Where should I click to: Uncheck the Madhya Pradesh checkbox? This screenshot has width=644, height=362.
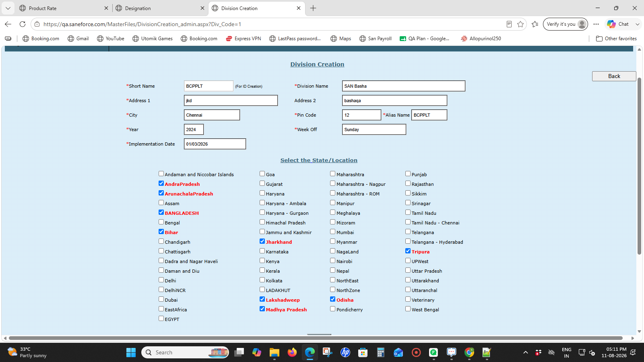(262, 309)
